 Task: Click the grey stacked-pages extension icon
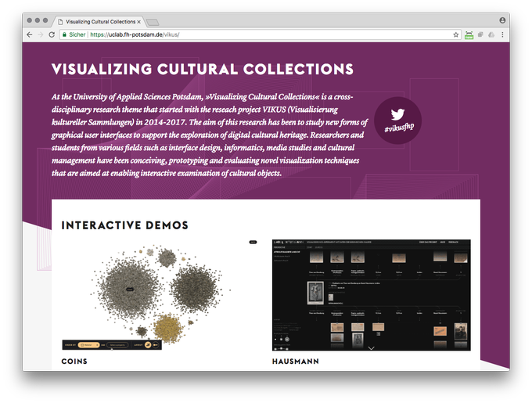[480, 34]
